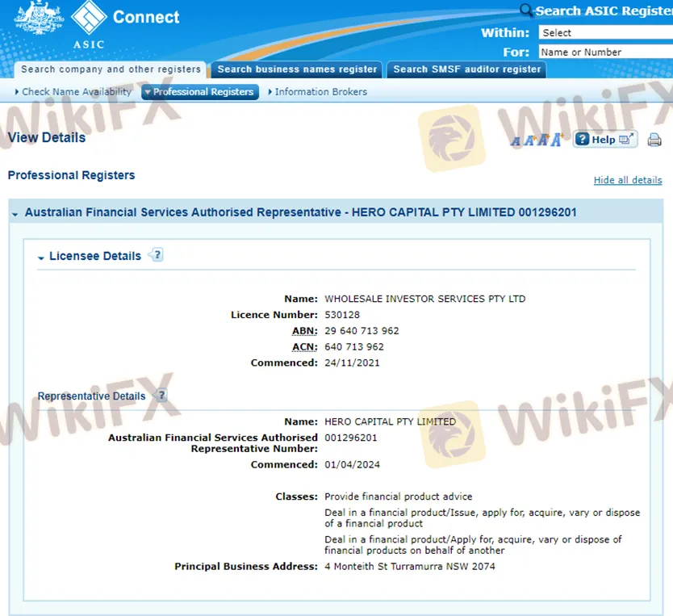The image size is (673, 616).
Task: Open Search company and other registers tab
Action: point(111,69)
